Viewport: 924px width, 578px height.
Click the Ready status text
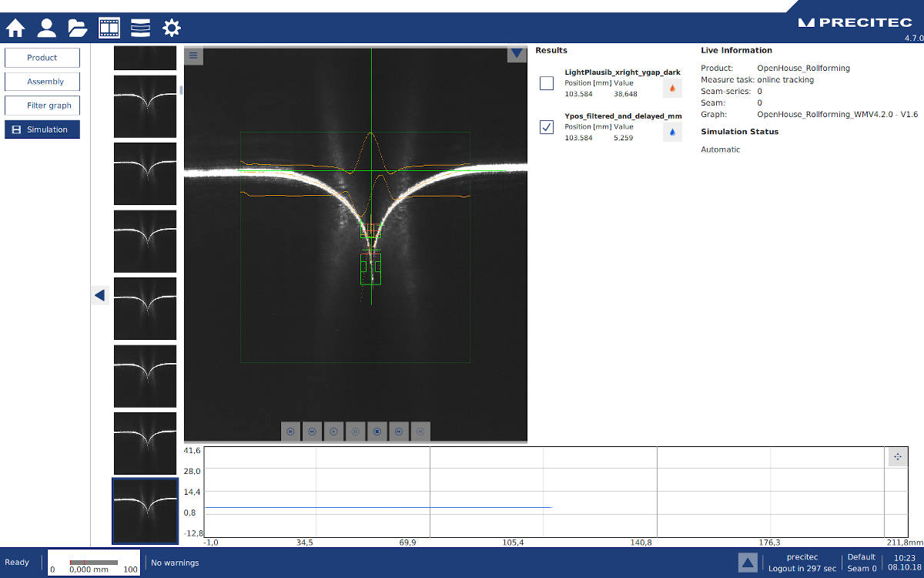(x=17, y=563)
